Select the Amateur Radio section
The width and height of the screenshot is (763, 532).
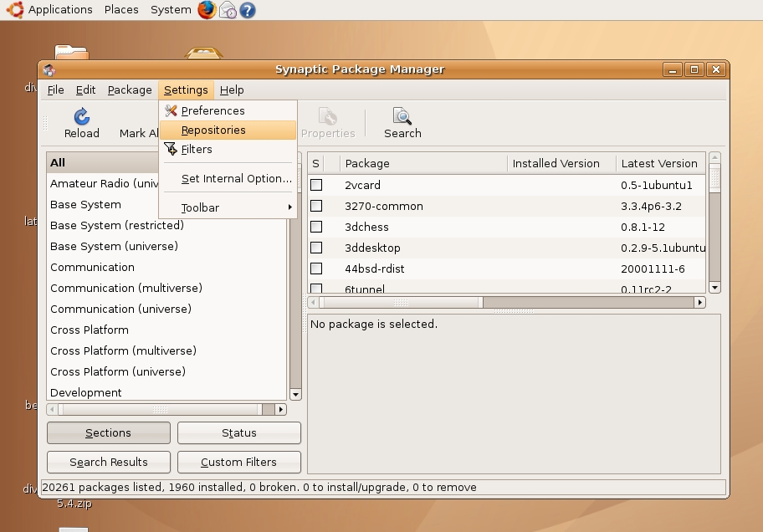click(103, 183)
